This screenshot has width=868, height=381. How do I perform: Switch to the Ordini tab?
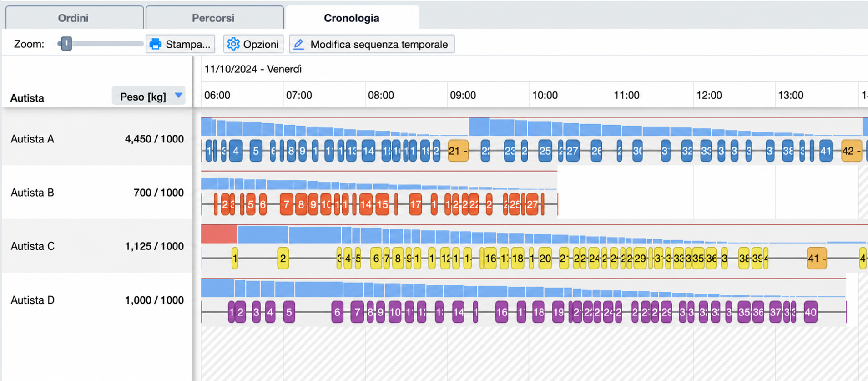click(x=74, y=18)
